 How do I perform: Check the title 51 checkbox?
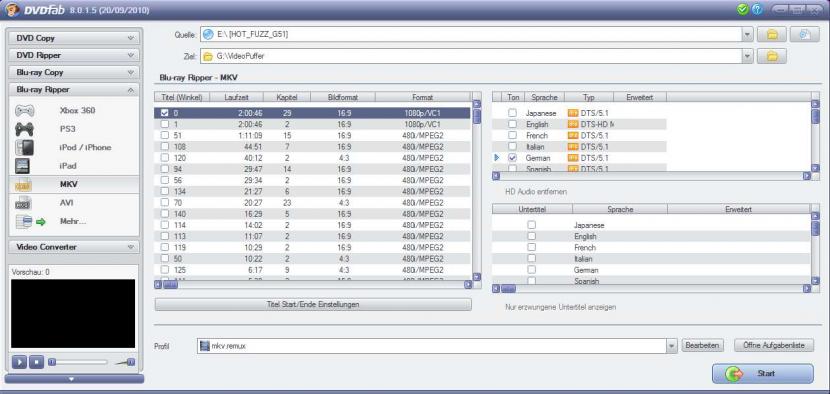coord(165,136)
